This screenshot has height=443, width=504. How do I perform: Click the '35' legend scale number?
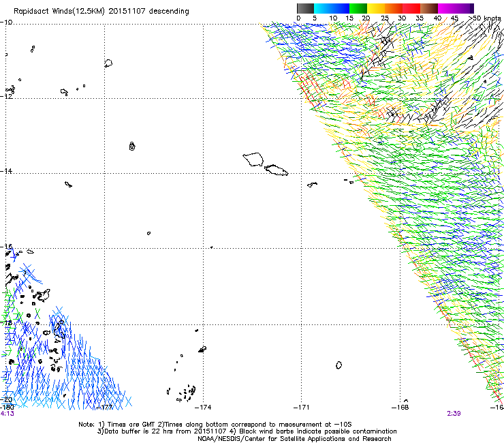pos(420,18)
